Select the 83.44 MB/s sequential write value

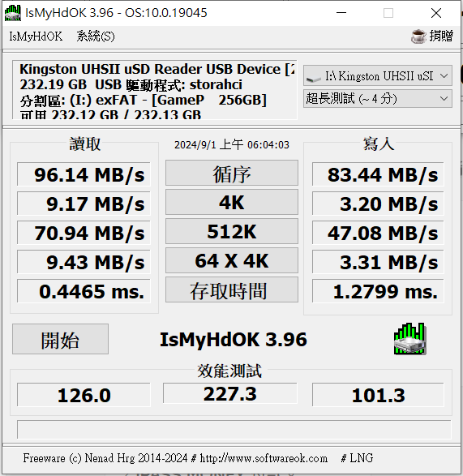(x=378, y=174)
